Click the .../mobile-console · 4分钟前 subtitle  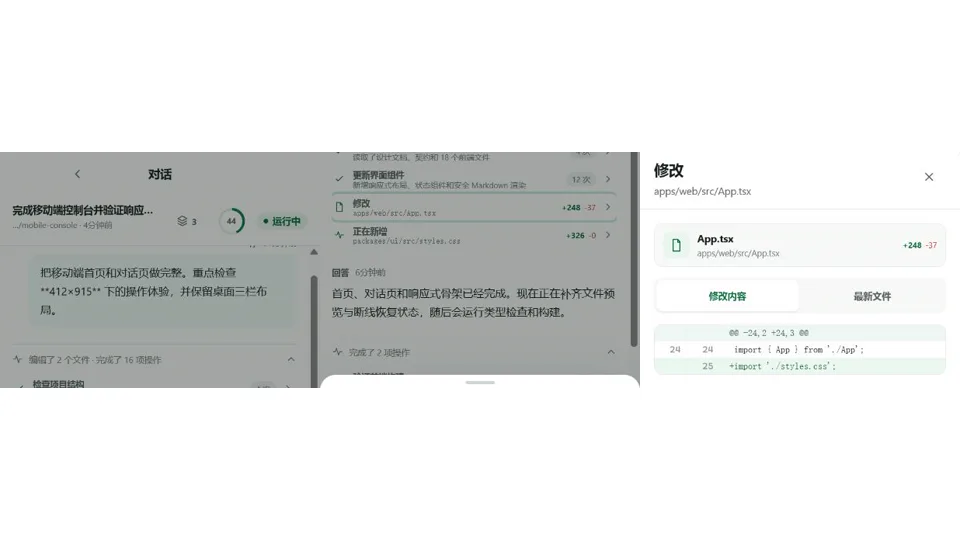click(62, 225)
